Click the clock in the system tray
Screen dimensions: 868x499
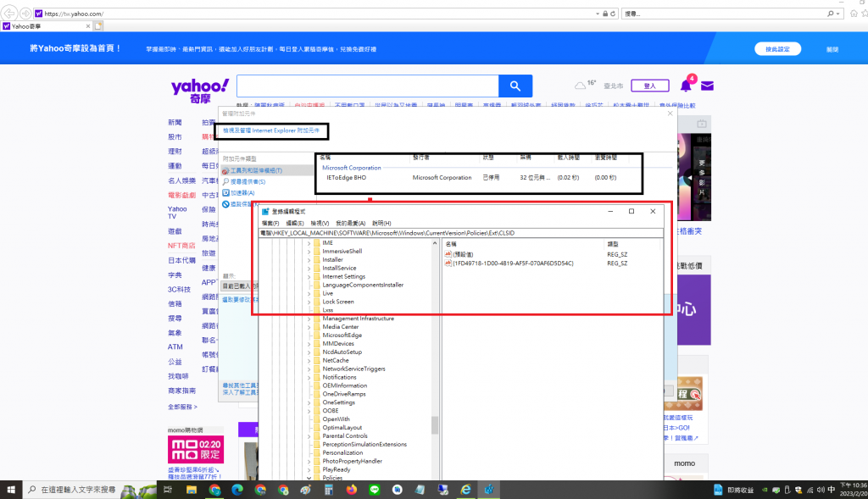pyautogui.click(x=853, y=490)
